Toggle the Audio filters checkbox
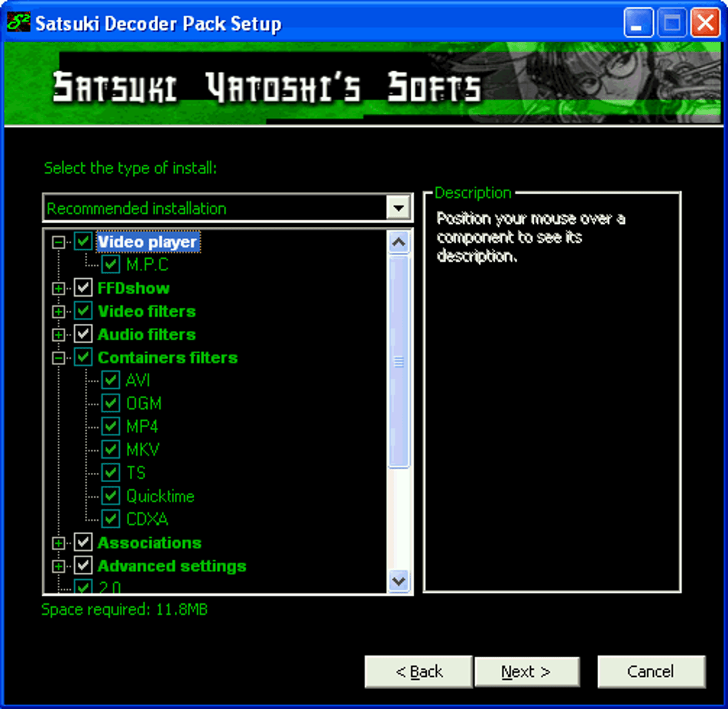Screen dimensions: 728x709 [x=83, y=334]
